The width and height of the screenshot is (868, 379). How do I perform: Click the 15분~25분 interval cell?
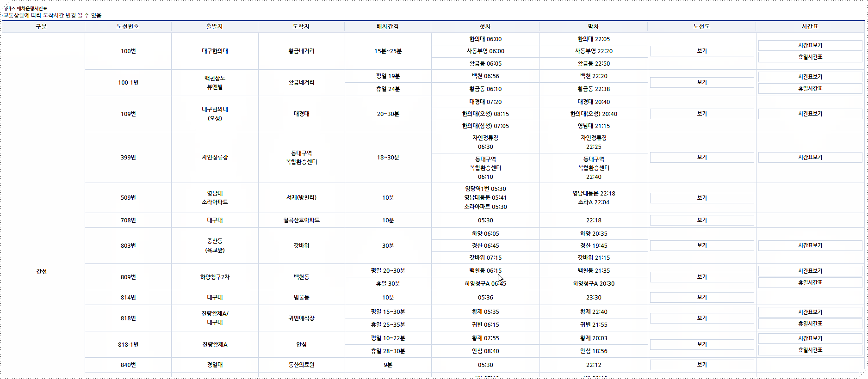(388, 51)
